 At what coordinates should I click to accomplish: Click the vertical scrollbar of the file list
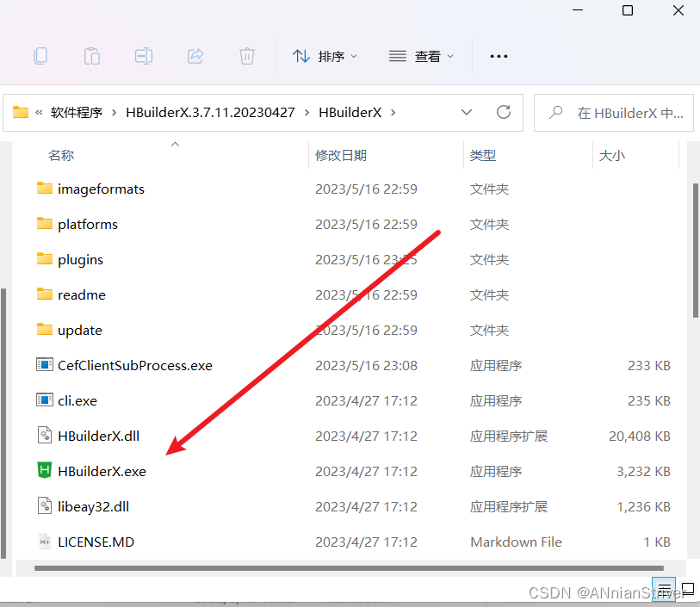(695, 250)
